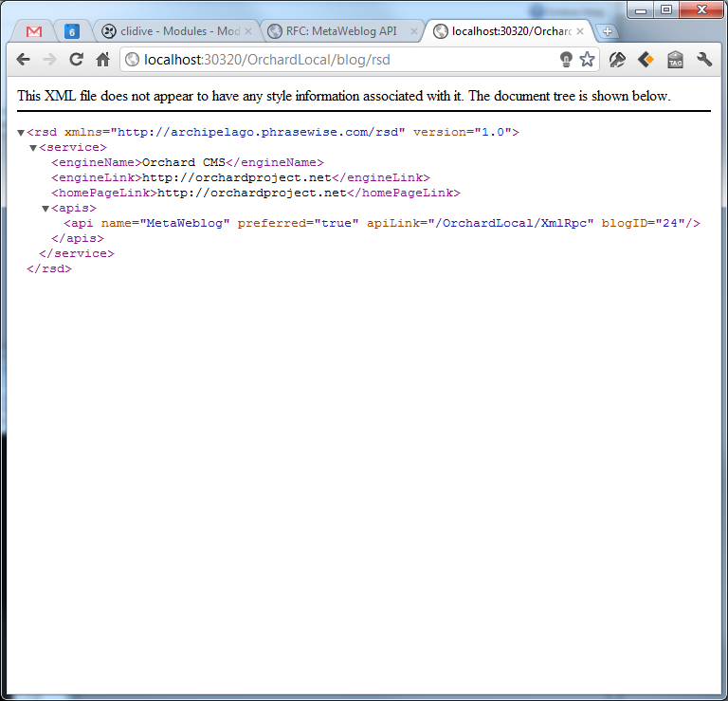Bookmark this page with the star icon

(587, 59)
